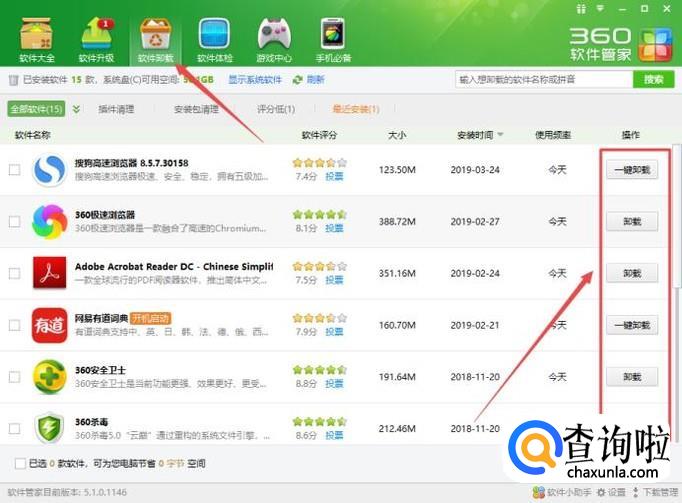682x503 pixels.
Task: Open the 软件大全 software catalog icon
Action: click(37, 39)
